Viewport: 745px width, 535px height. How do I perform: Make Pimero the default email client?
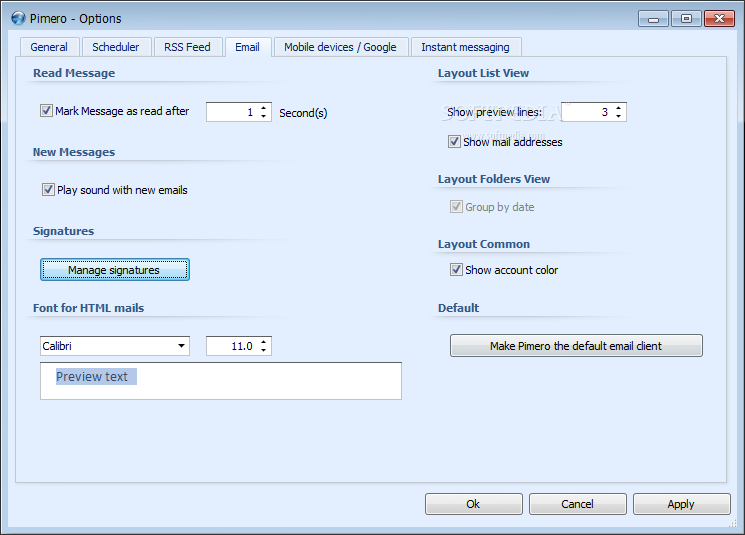[576, 346]
